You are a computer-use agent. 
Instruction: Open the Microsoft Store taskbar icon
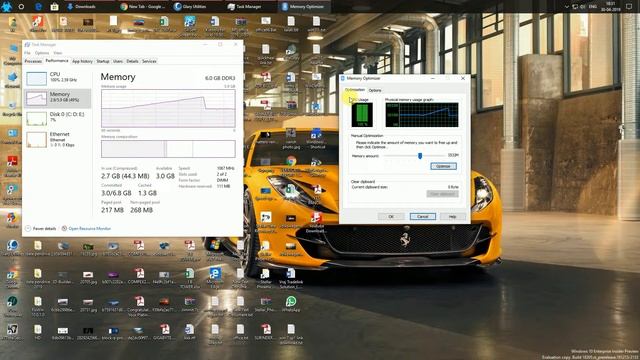coord(54,7)
